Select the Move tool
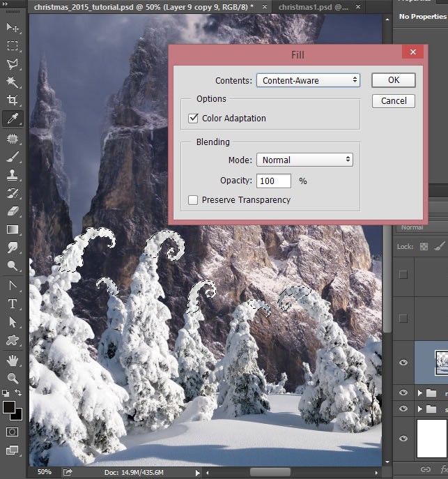Image resolution: width=448 pixels, height=479 pixels. point(13,27)
